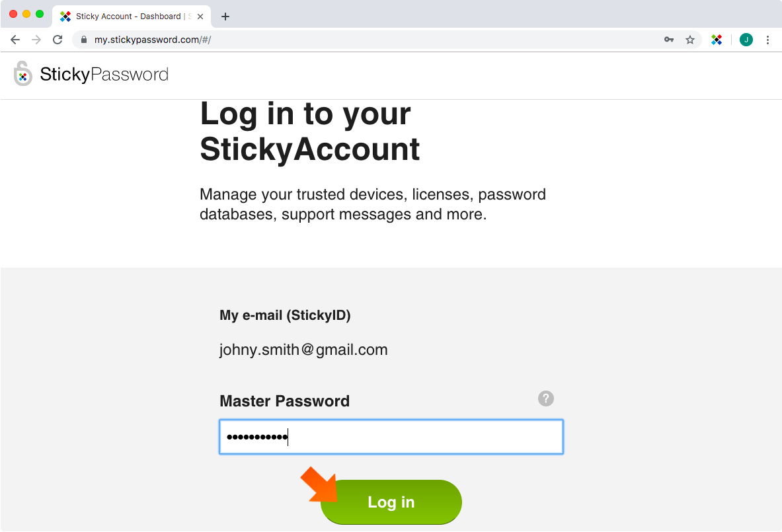Click the green macOS fullscreen button
The width and height of the screenshot is (782, 532).
[x=40, y=14]
